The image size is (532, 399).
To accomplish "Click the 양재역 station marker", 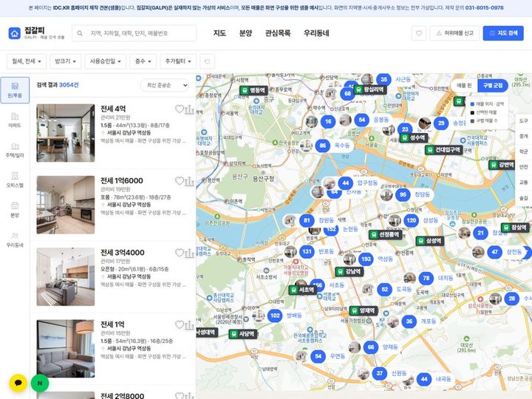I will click(x=364, y=310).
